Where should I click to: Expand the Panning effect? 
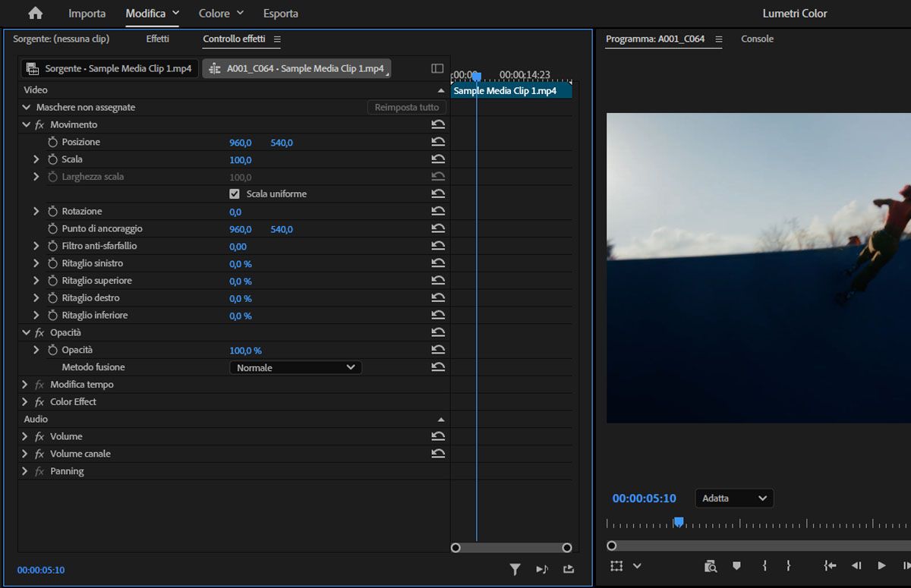coord(25,471)
